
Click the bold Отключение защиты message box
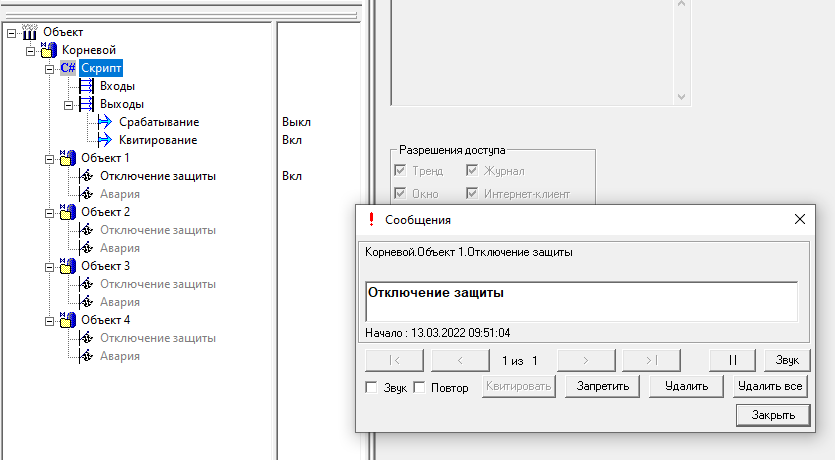(x=582, y=302)
